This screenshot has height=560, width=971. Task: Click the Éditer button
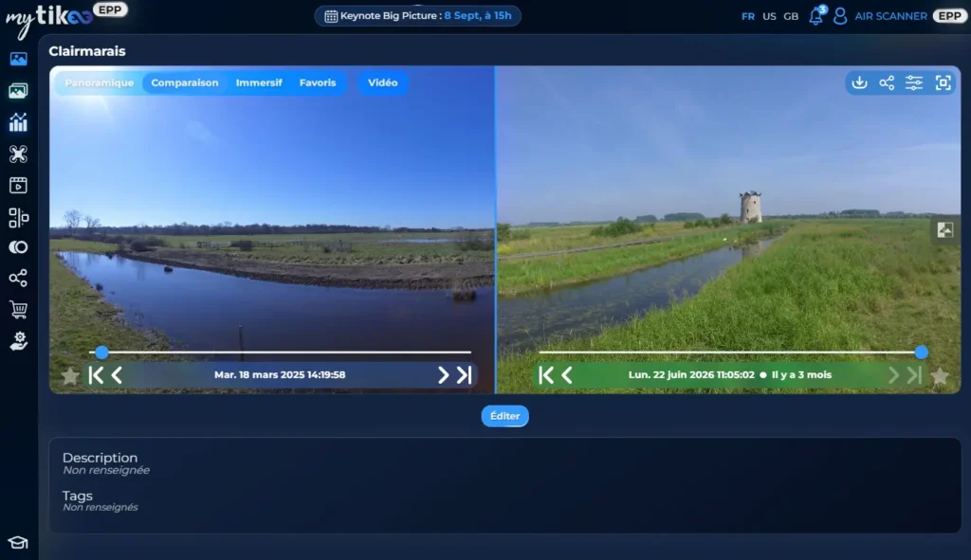tap(504, 416)
